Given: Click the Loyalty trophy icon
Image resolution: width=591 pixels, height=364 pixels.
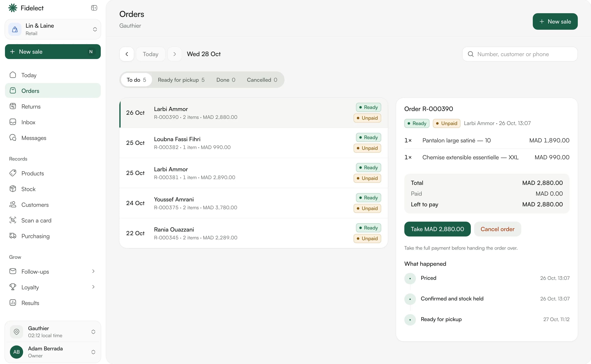Looking at the screenshot, I should 13,287.
